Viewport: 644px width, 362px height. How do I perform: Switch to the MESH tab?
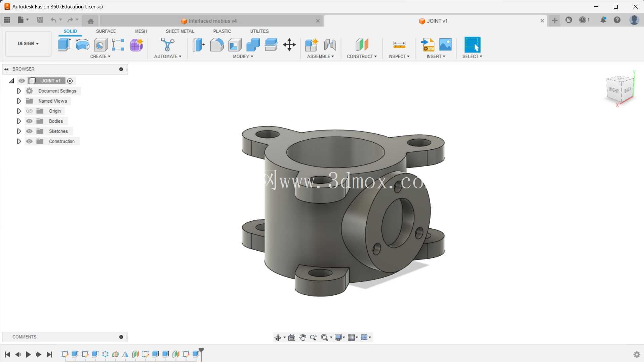click(141, 31)
